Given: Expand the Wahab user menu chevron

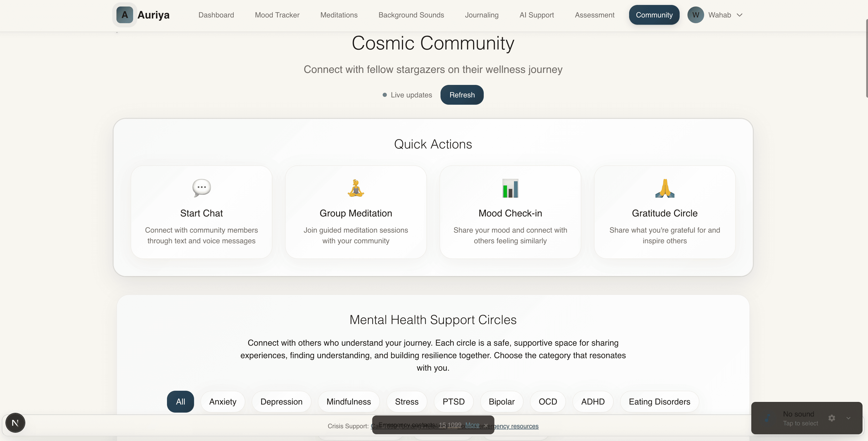Looking at the screenshot, I should [740, 15].
